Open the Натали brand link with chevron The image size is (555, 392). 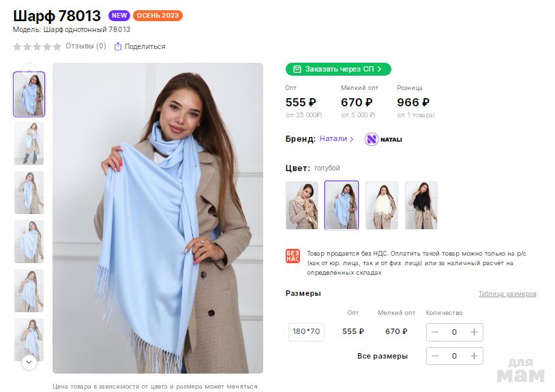point(337,139)
